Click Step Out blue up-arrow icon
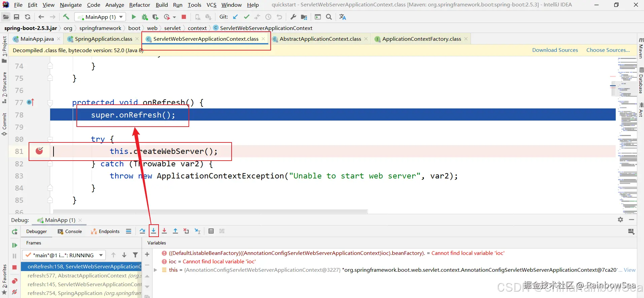Viewport: 644px width, 298px height. tap(175, 231)
